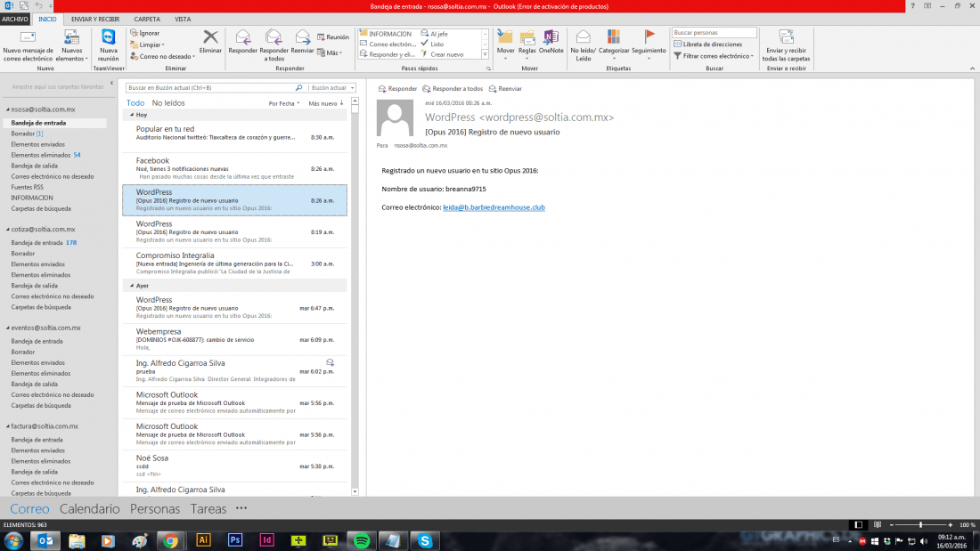
Task: Switch to Personas view
Action: (155, 508)
